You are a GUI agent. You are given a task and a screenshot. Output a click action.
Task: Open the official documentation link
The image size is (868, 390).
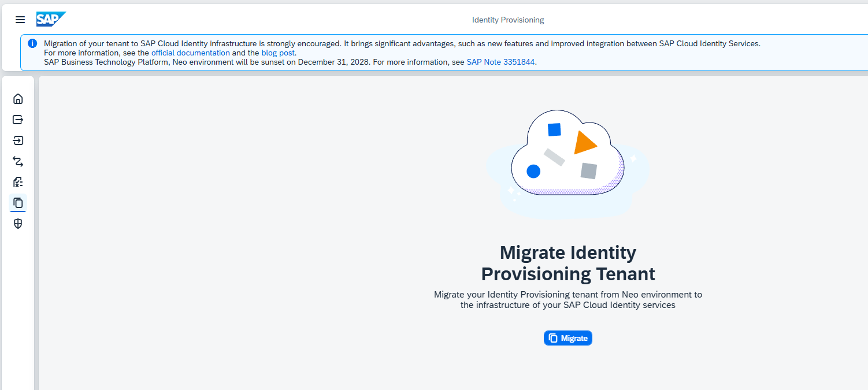pos(191,53)
